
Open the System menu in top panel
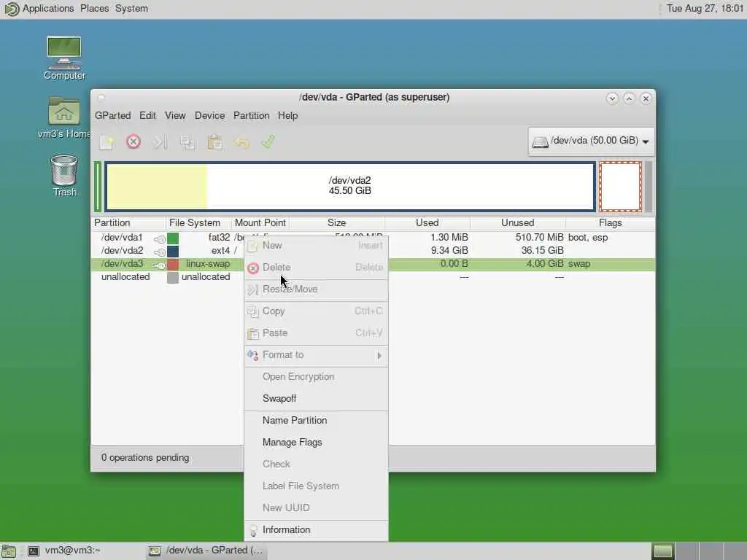click(131, 9)
